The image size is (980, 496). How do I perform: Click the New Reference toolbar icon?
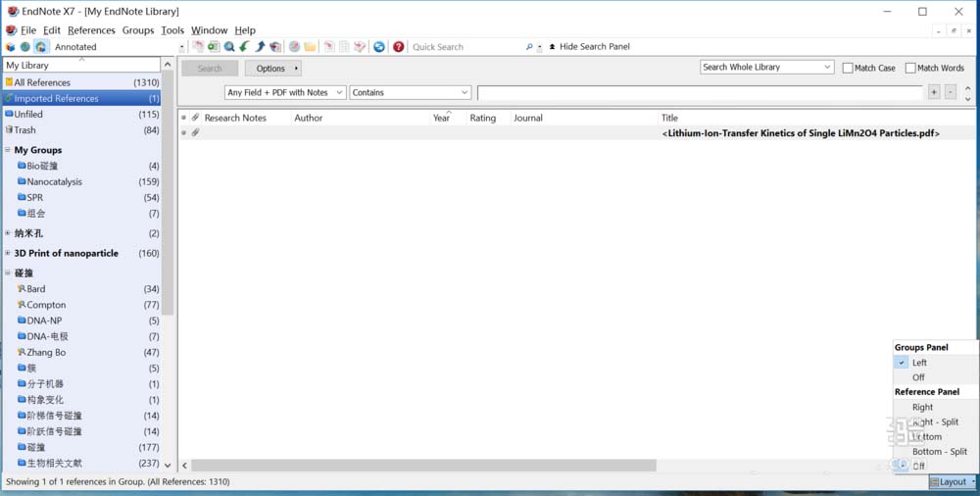(214, 47)
